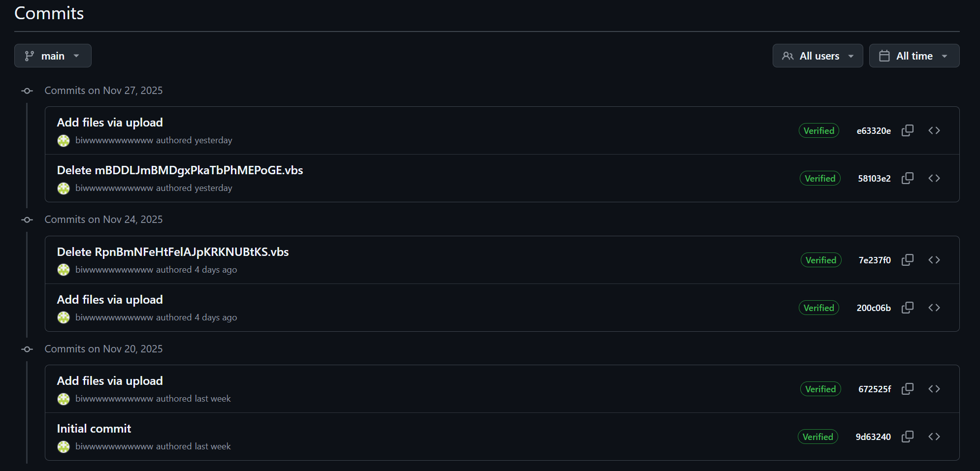Open the Delete RpnBmNFeHtFelAJpKRKNUBtKS.vbs commit
The image size is (980, 471).
click(x=173, y=251)
